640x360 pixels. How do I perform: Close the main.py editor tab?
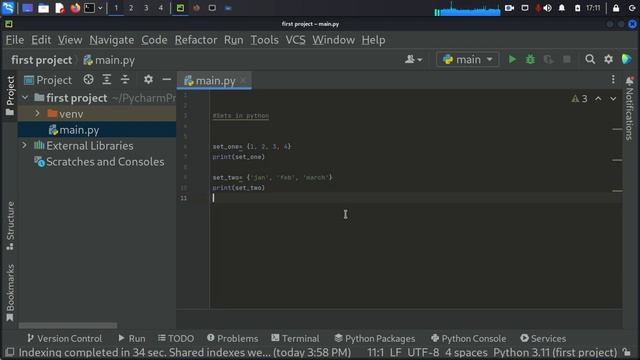[243, 80]
